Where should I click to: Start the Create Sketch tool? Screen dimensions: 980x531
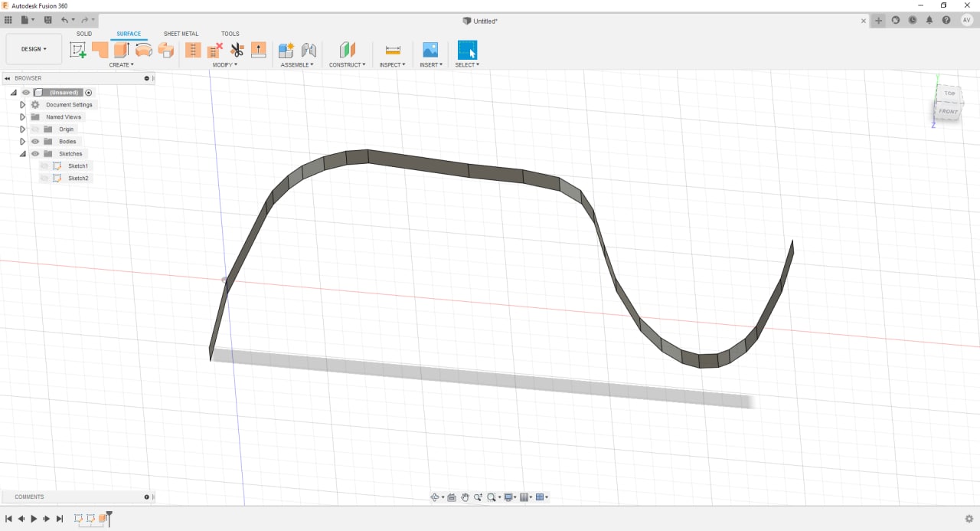point(78,50)
